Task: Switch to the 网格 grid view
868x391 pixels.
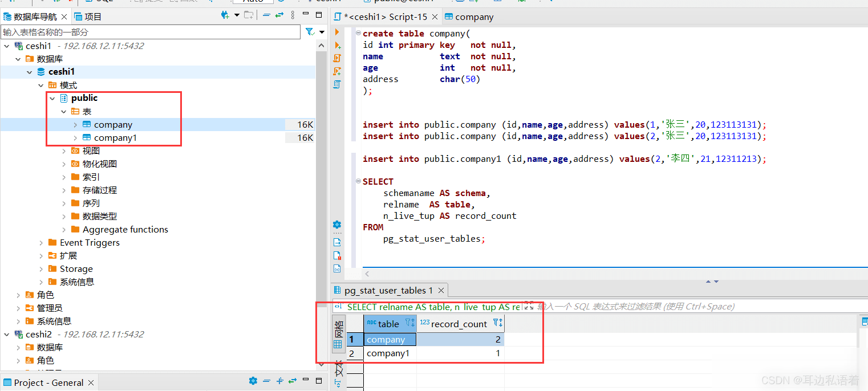Action: [x=338, y=333]
